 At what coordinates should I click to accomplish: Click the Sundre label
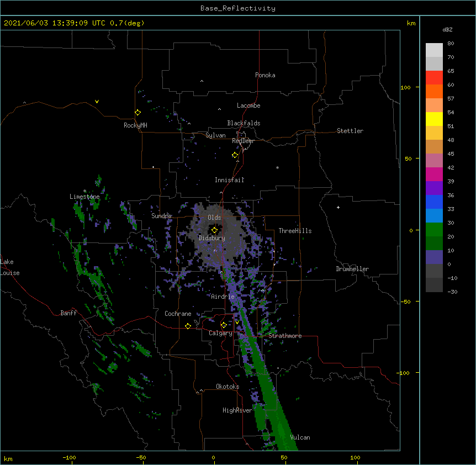pos(161,216)
